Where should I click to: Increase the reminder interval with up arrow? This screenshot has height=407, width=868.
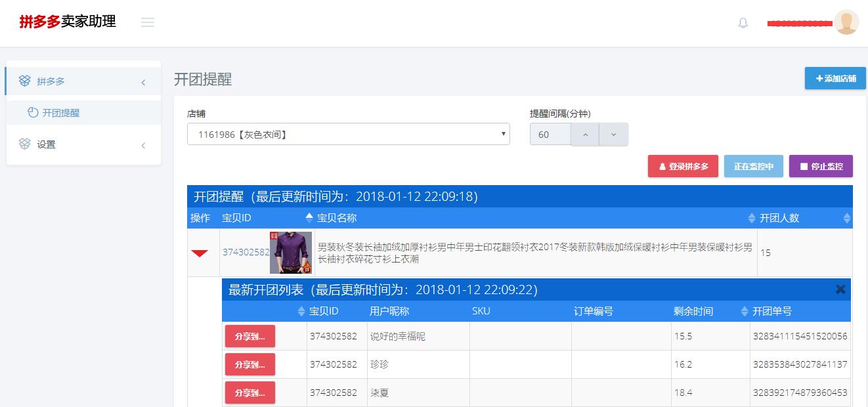(x=586, y=134)
